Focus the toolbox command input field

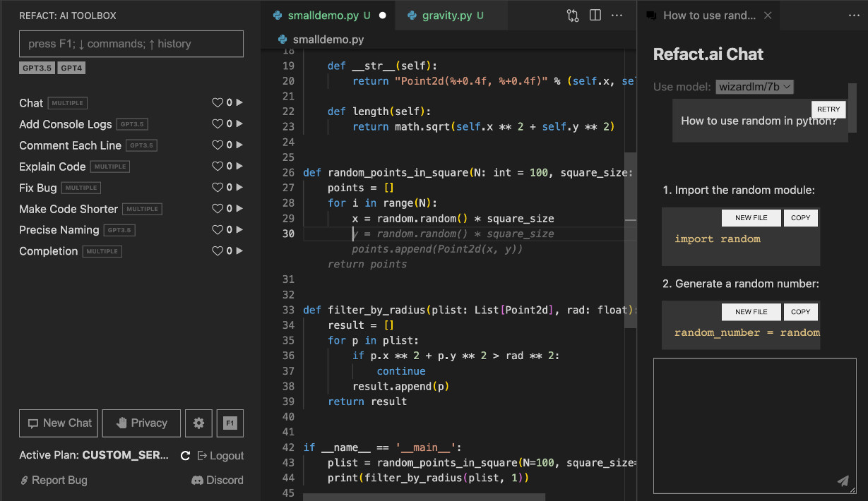click(x=131, y=44)
